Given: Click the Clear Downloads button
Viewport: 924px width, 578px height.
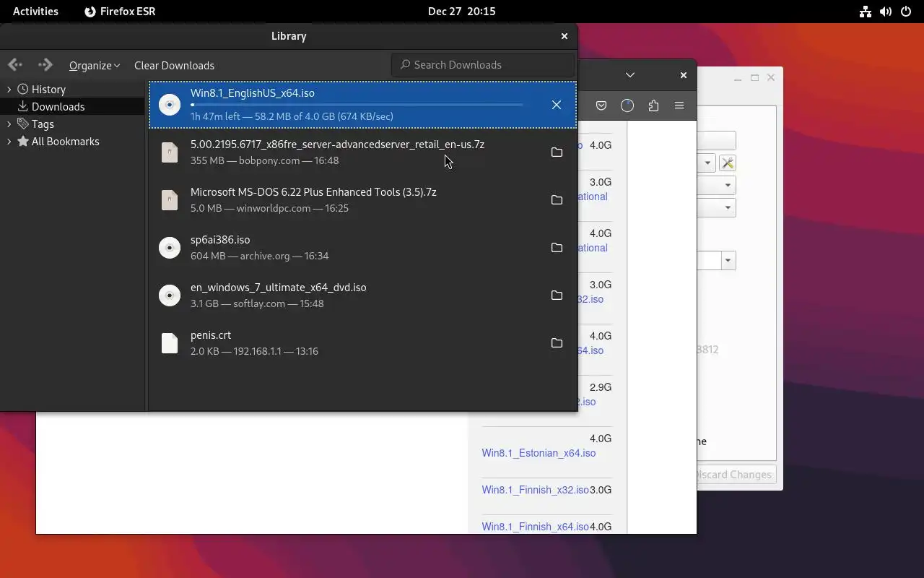Looking at the screenshot, I should 174,66.
